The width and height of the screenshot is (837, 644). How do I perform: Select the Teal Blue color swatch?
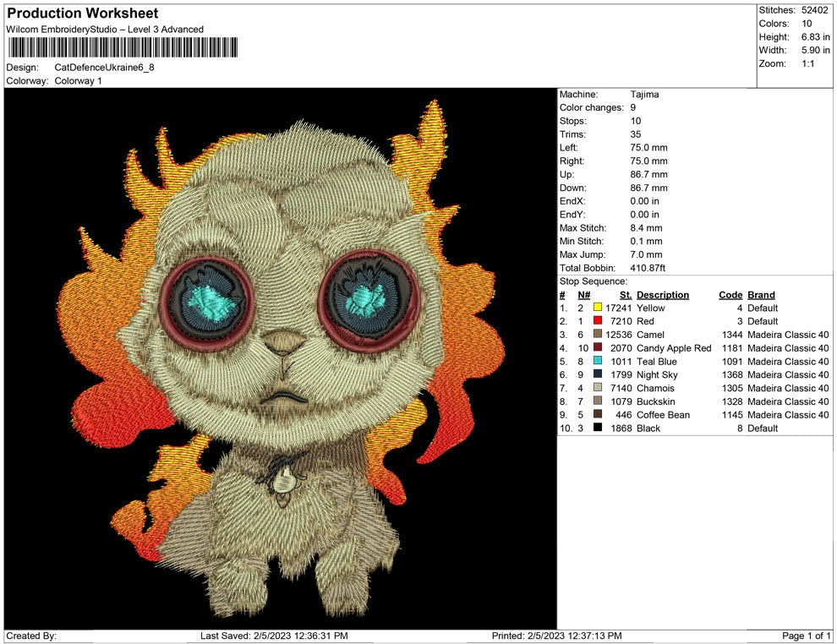pyautogui.click(x=598, y=361)
